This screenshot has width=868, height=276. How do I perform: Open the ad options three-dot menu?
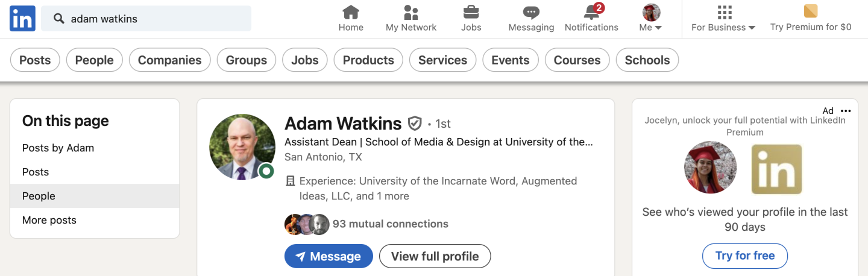(x=846, y=111)
